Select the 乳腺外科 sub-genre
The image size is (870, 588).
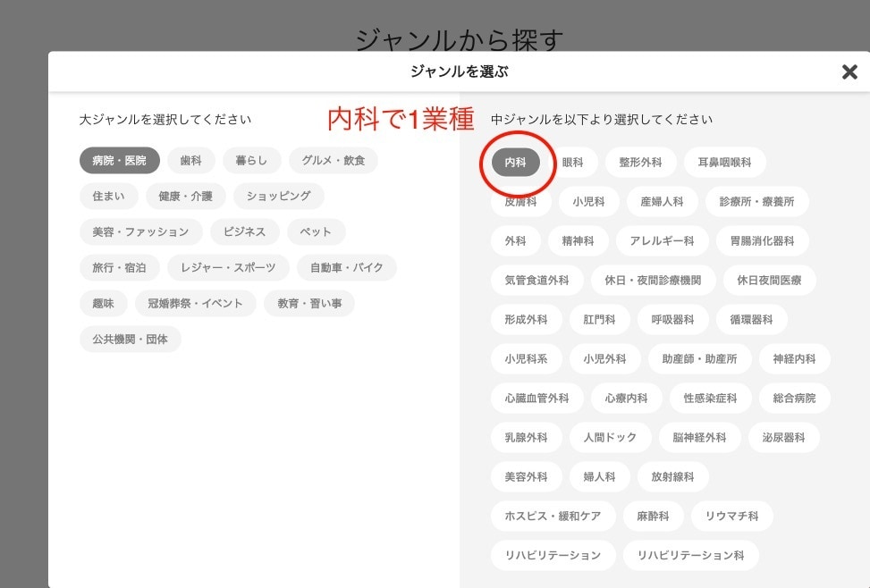[527, 438]
